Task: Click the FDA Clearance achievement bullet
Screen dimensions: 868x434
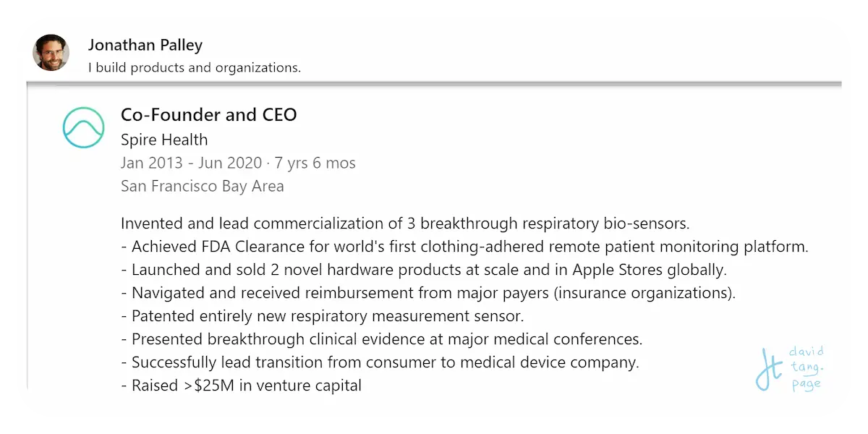Action: (x=464, y=246)
